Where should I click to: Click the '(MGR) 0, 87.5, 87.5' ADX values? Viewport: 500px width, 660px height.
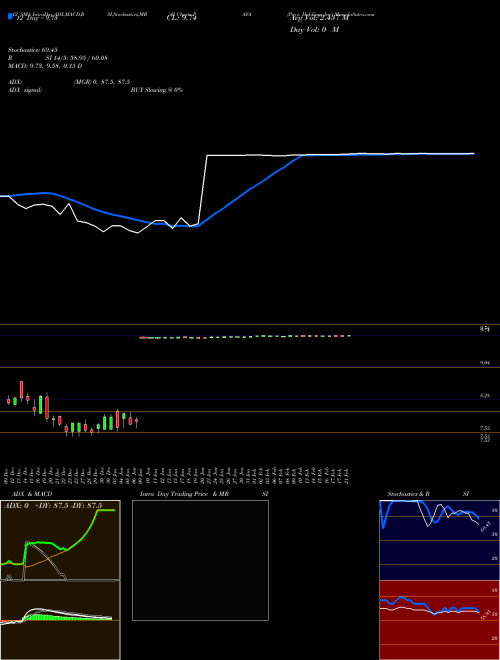pyautogui.click(x=101, y=82)
